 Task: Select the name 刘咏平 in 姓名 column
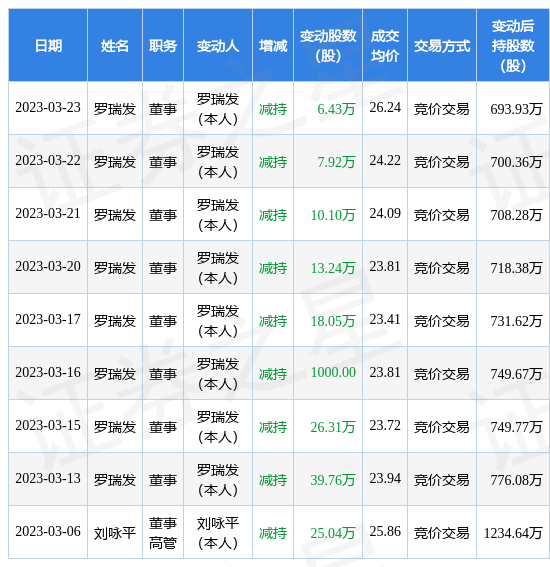[x=115, y=533]
